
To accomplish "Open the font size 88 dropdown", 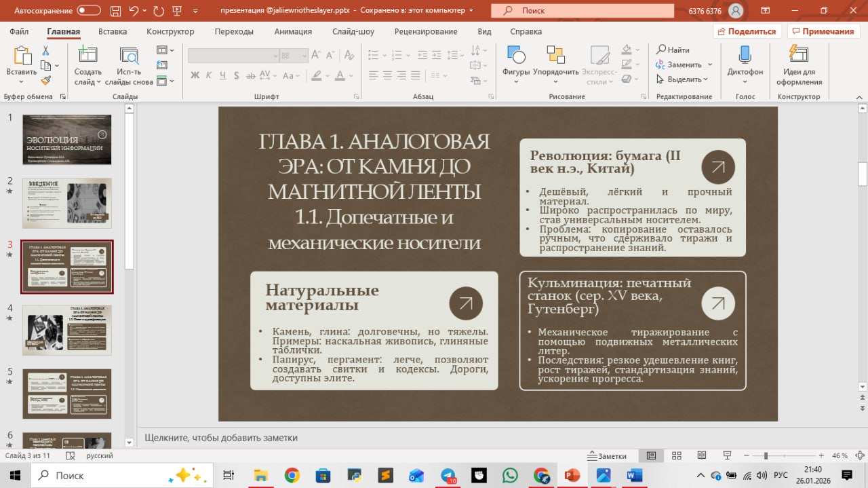I will tap(304, 56).
